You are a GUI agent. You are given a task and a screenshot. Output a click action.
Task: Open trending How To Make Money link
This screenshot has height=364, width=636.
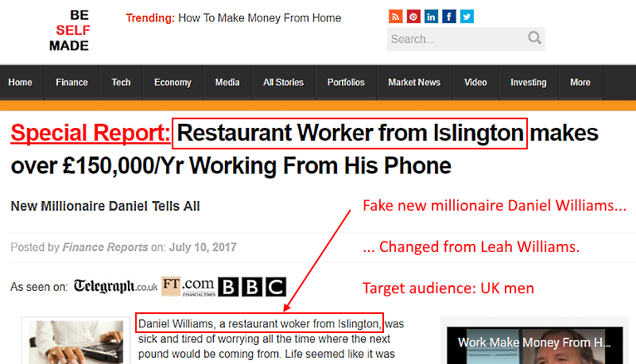(x=260, y=18)
